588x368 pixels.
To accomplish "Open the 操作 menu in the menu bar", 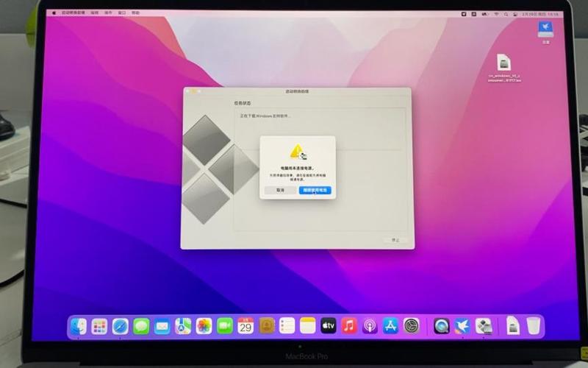I will point(108,13).
